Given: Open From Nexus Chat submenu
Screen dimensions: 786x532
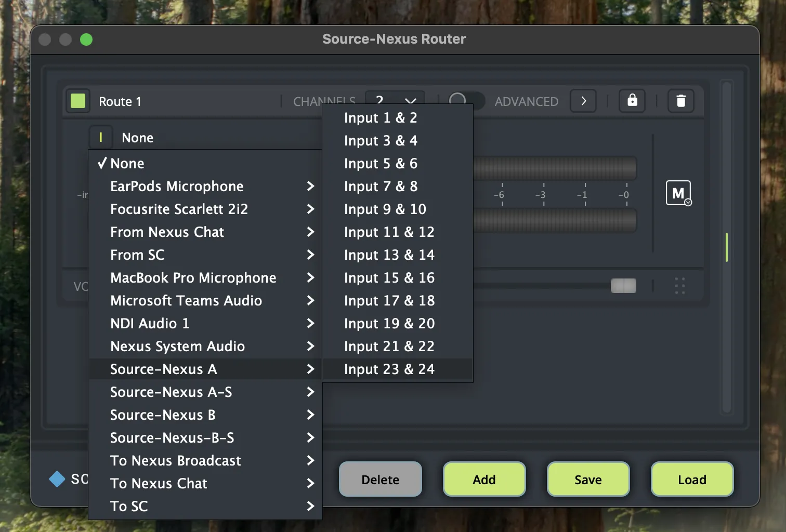Looking at the screenshot, I should point(205,232).
